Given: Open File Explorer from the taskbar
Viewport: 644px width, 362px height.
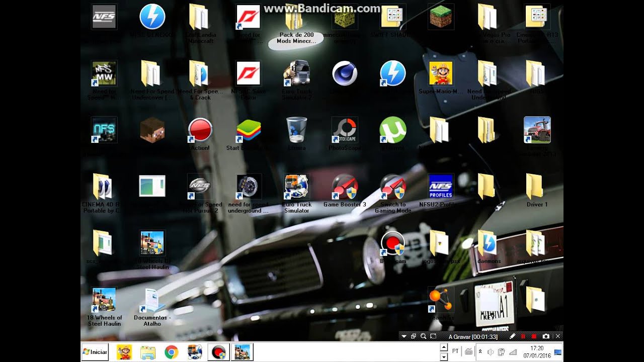Looking at the screenshot, I should 148,352.
